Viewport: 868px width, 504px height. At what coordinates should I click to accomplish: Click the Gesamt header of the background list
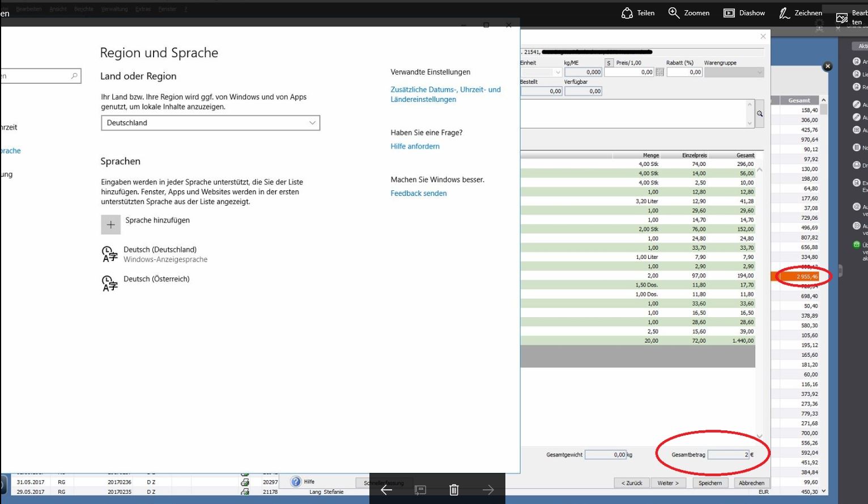(799, 100)
